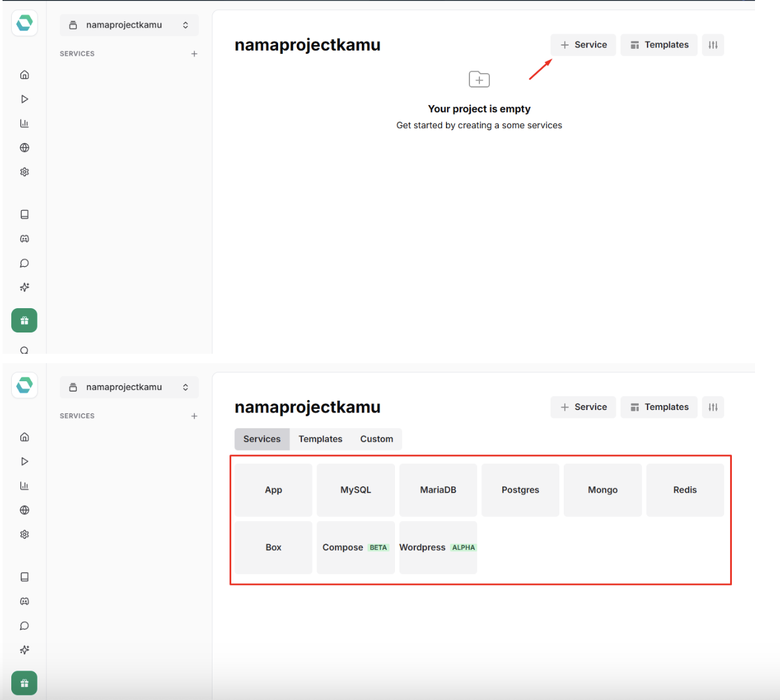
Task: Open the settings gear icon in upper sidebar
Action: (24, 172)
